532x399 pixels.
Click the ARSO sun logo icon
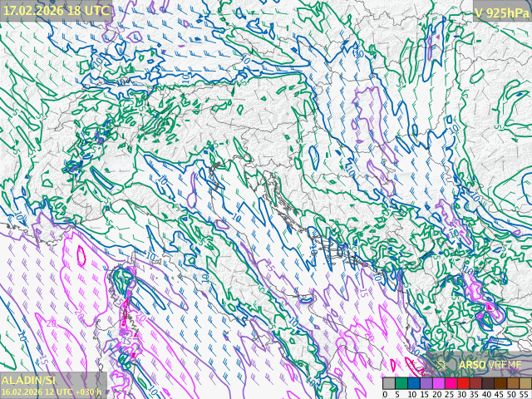click(442, 364)
